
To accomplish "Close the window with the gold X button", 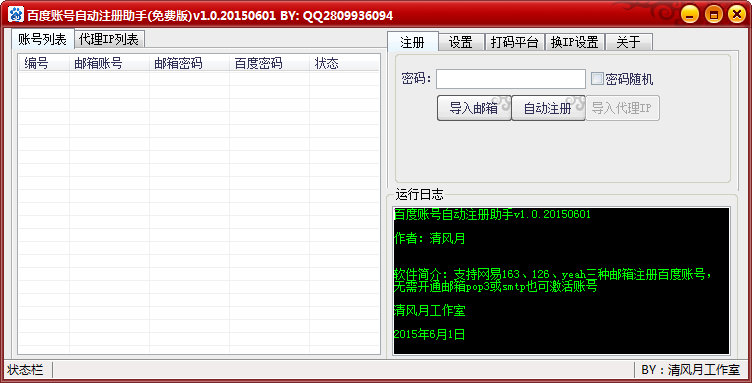I will (737, 14).
